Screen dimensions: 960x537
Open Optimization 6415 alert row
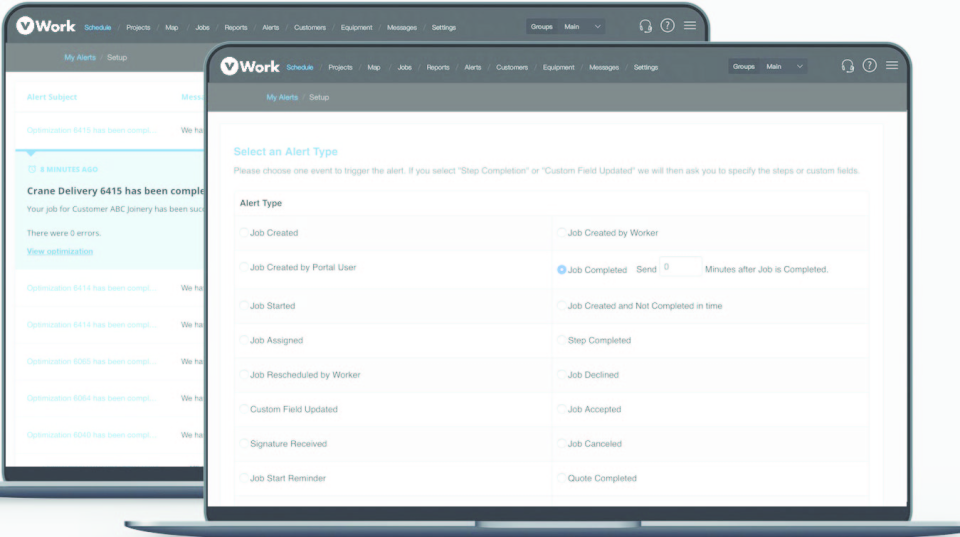click(x=110, y=130)
